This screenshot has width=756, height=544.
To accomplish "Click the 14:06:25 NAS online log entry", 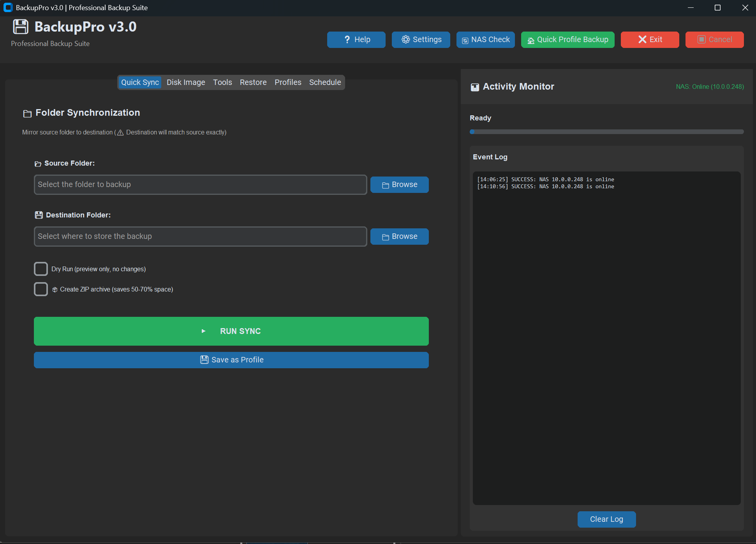I will (546, 180).
